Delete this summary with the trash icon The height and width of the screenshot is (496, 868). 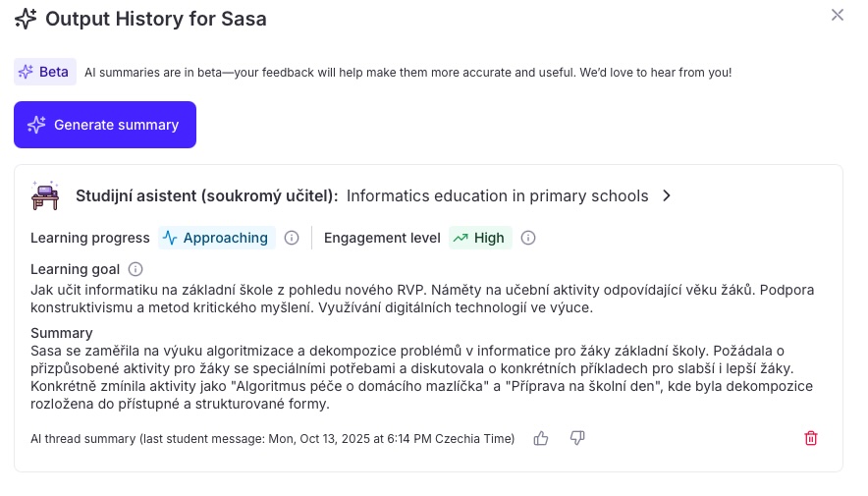[811, 438]
